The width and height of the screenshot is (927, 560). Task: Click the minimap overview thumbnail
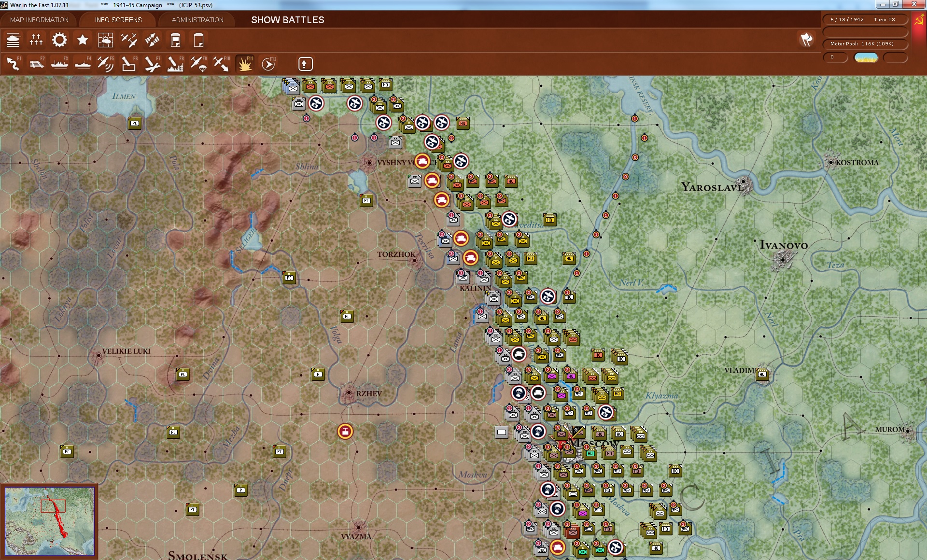[50, 521]
